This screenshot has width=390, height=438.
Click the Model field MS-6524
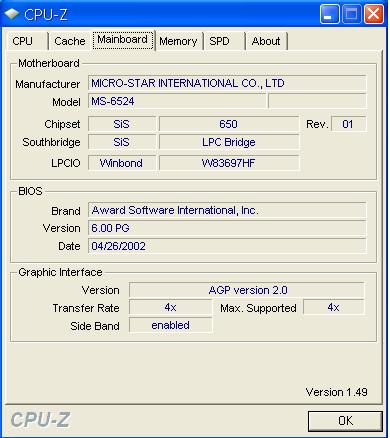click(177, 101)
